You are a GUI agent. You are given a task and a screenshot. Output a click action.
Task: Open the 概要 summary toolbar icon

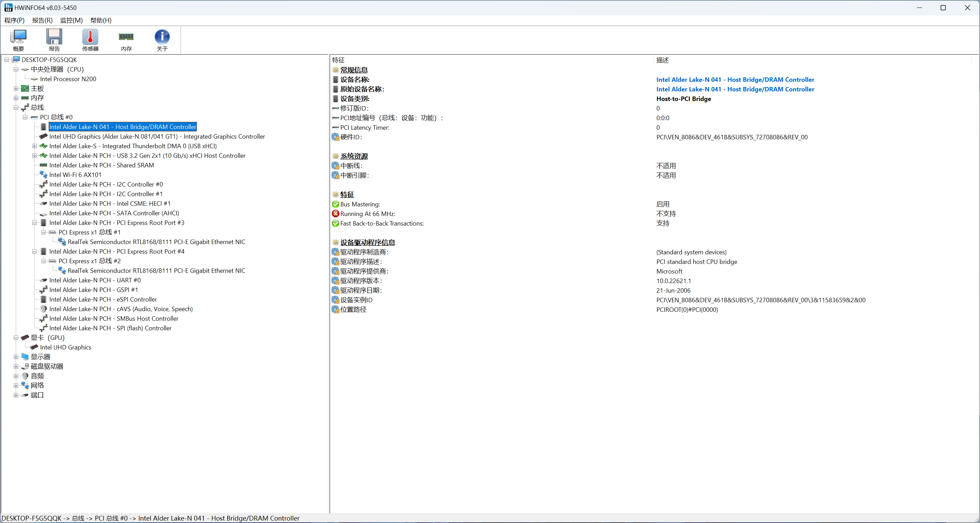pos(18,40)
